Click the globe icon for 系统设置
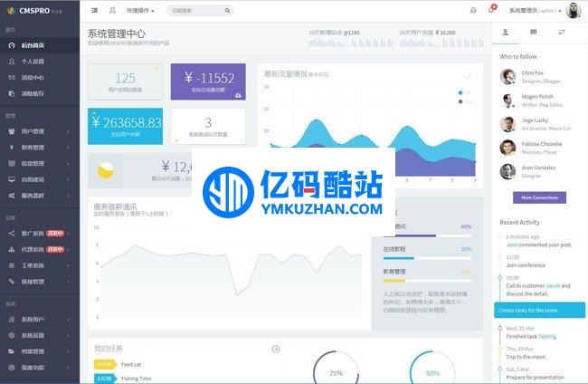This screenshot has height=384, width=588. [12, 336]
